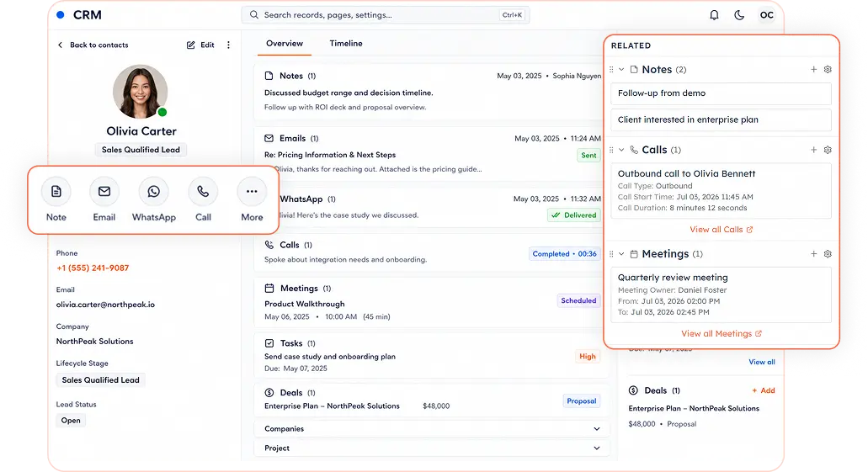Viewport: 868px width, 472px height.
Task: Click View all Meetings link
Action: click(x=721, y=334)
